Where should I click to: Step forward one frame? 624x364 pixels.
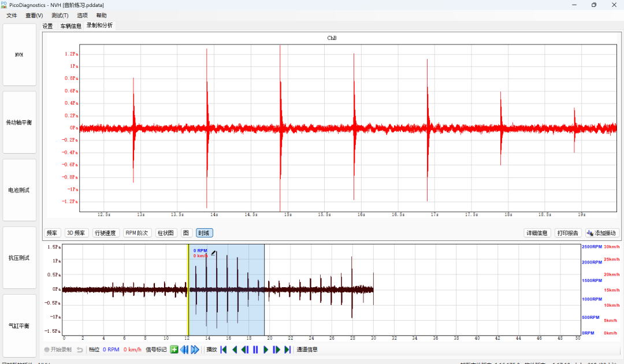coord(277,350)
